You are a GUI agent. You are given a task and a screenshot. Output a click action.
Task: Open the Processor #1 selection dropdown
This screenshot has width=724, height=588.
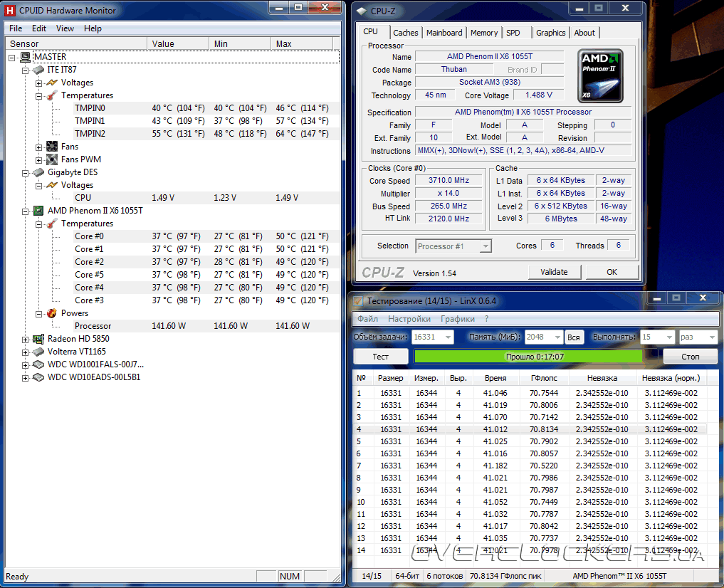point(486,246)
